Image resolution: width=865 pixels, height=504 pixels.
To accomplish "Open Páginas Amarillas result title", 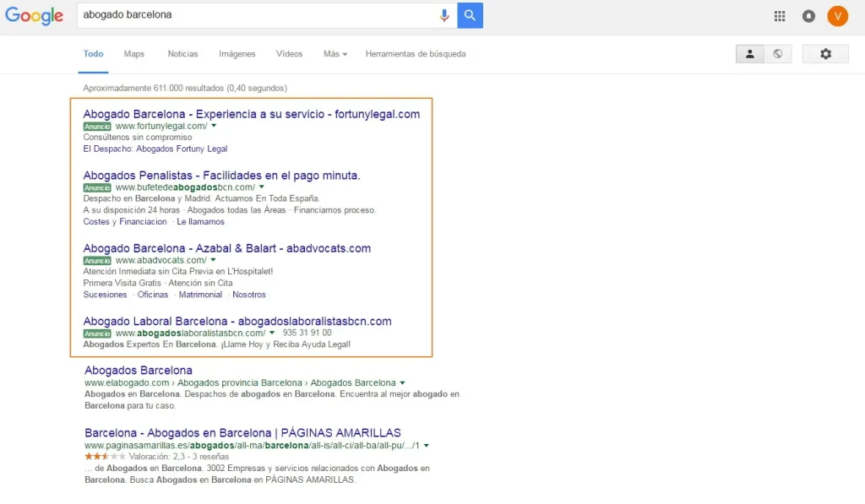I will 242,433.
